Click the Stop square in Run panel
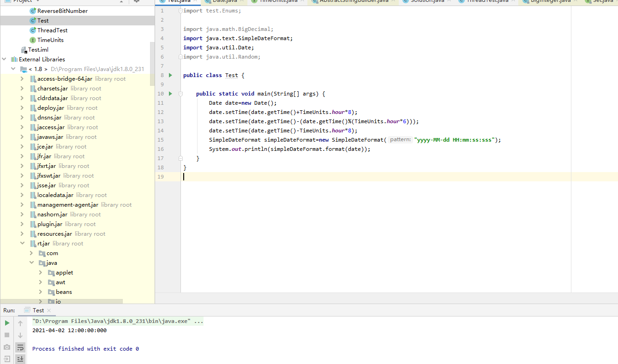 click(7, 335)
